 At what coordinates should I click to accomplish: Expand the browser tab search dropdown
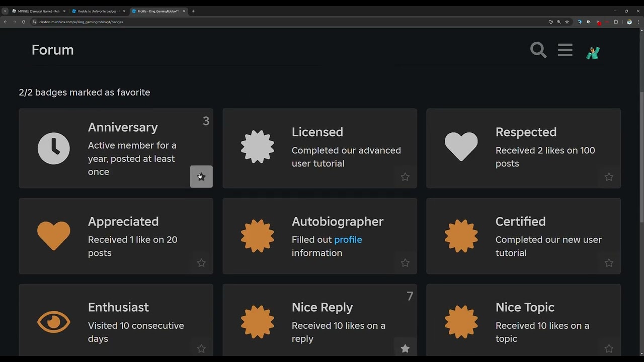(x=5, y=11)
